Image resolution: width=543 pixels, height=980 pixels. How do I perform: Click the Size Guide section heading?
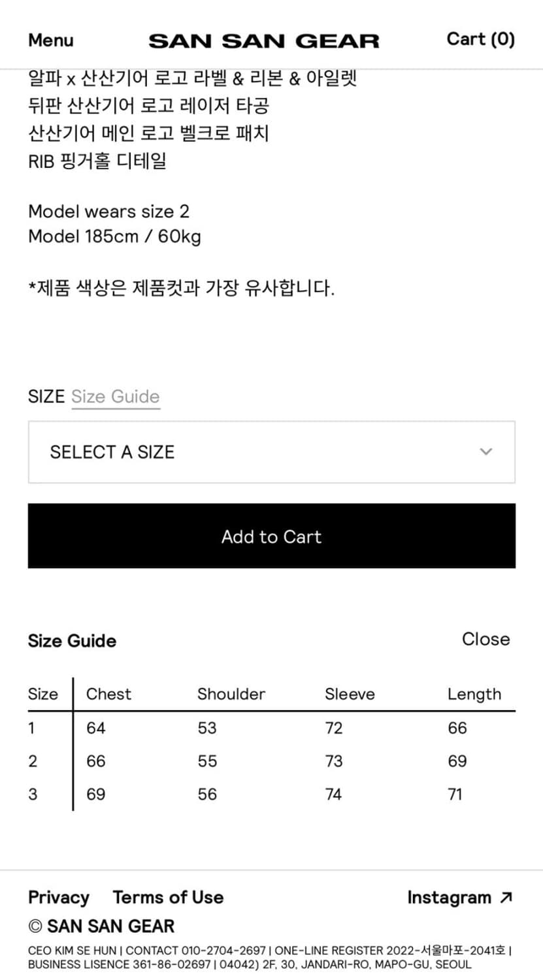click(72, 641)
